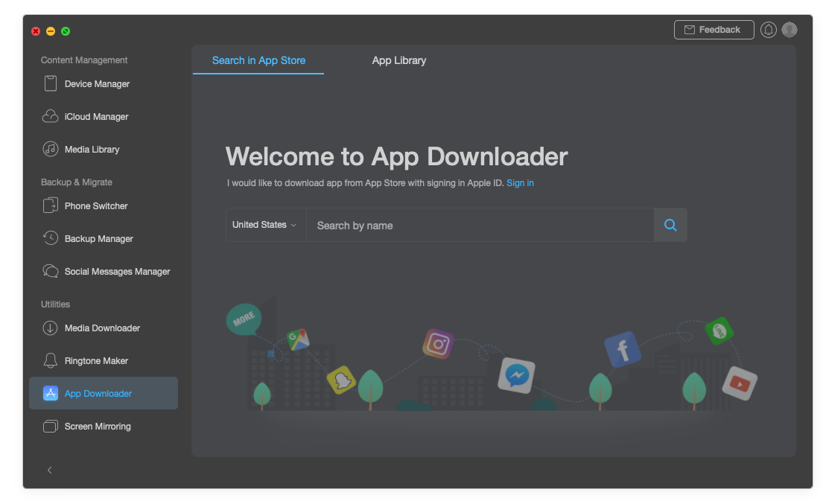Click the user profile avatar
823x504 pixels.
pos(789,30)
